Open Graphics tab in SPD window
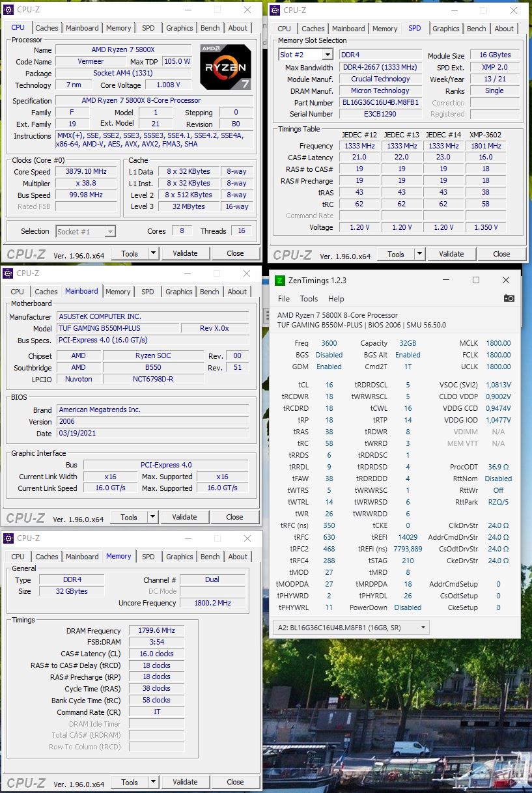The image size is (532, 793). pos(446,29)
